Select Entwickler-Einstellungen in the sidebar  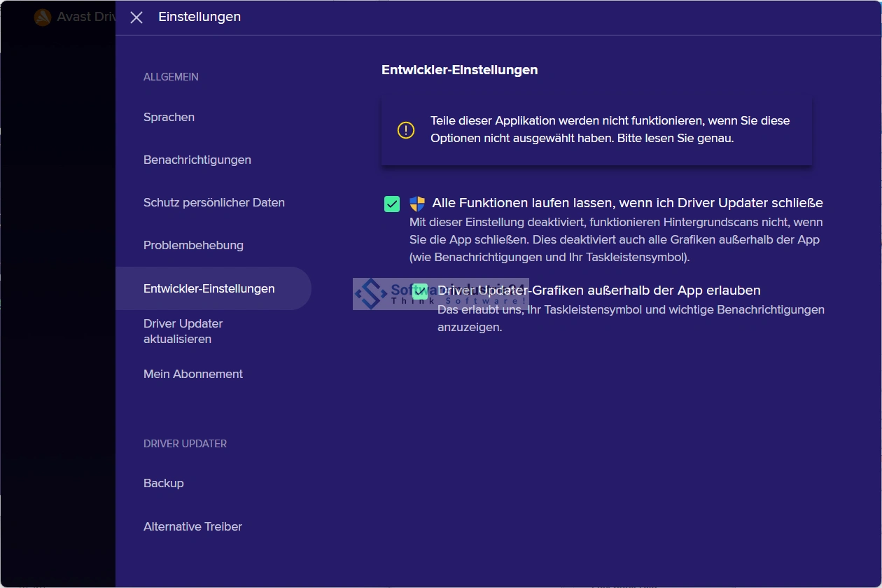[x=209, y=288]
